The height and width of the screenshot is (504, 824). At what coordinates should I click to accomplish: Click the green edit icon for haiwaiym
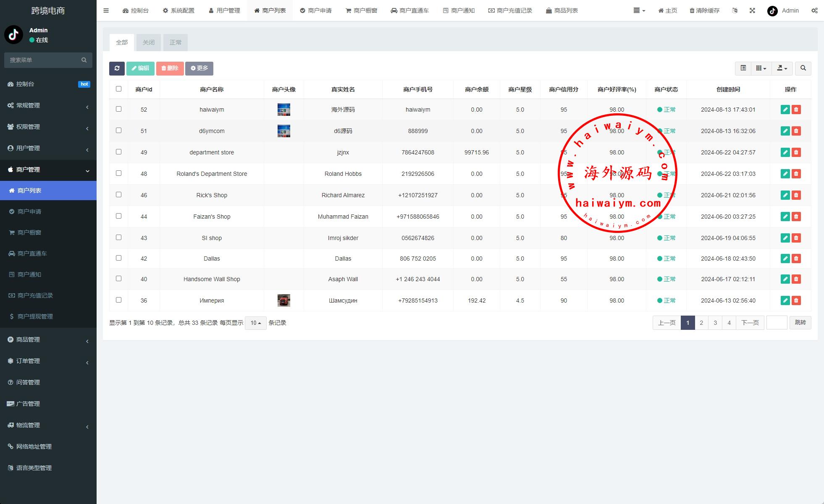pos(785,110)
